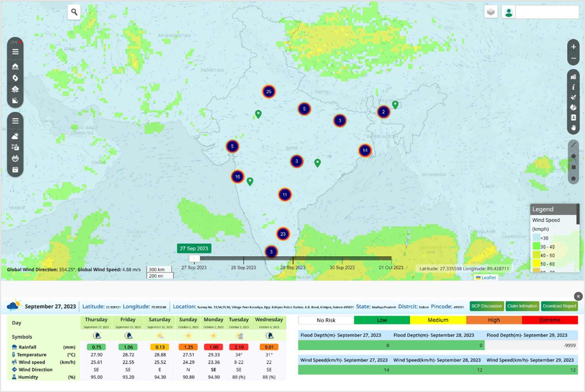
Task: Toggle the Live mode indicator
Action: 15,42
